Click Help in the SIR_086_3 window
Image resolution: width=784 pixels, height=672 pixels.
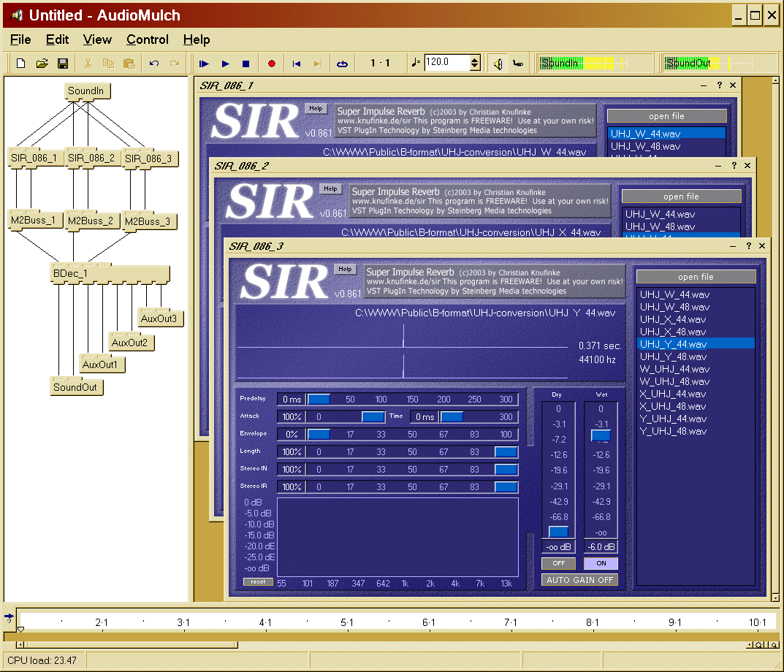(x=345, y=269)
